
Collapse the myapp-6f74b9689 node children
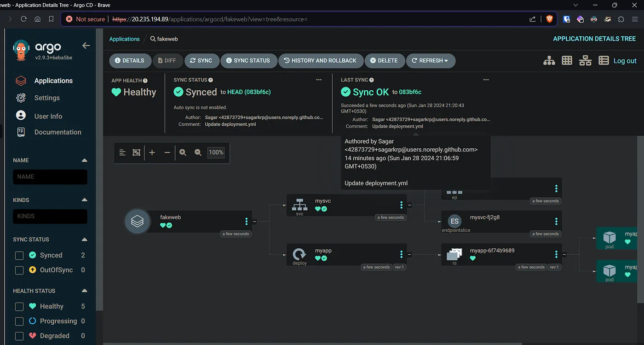pos(564,255)
